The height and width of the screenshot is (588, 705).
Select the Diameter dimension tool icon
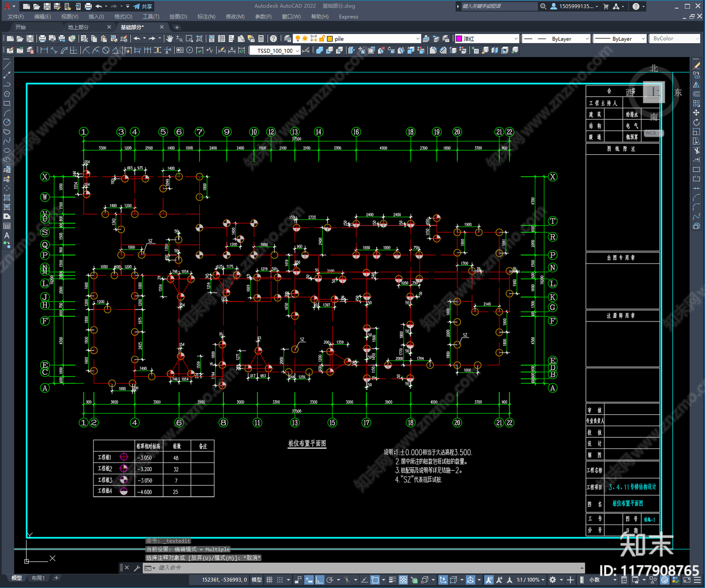coord(106,50)
